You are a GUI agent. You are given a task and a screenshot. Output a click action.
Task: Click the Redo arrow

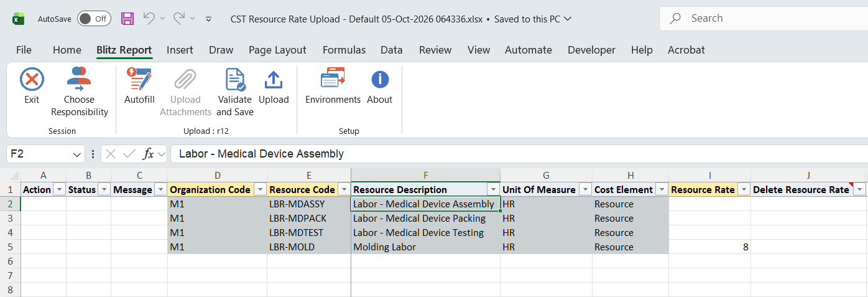[179, 19]
